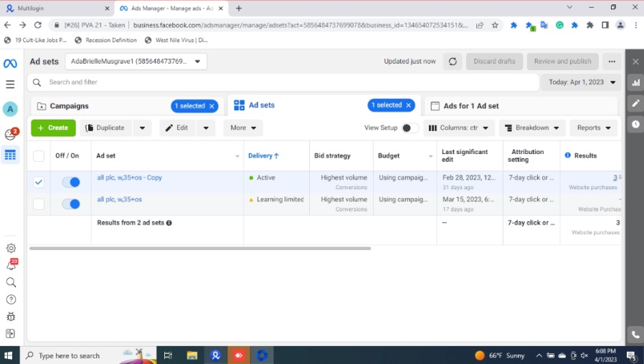Click the Edit button
Image resolution: width=644 pixels, height=364 pixels.
tap(177, 128)
